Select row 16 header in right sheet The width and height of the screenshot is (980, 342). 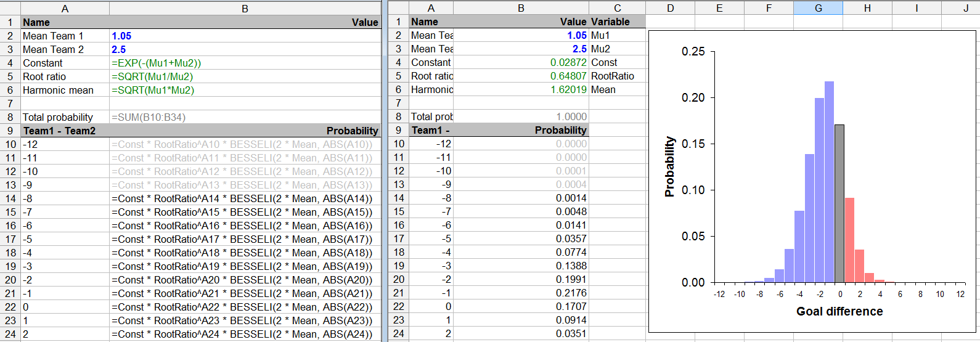pos(399,225)
